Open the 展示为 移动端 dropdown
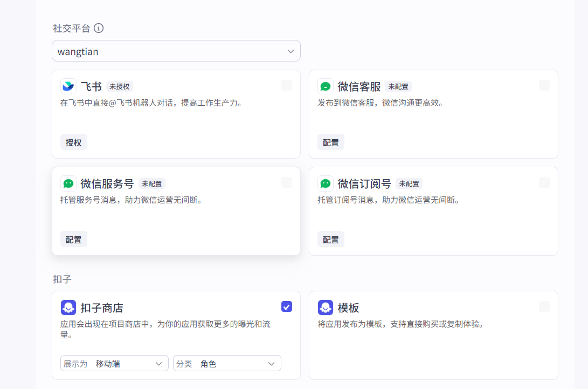Viewport: 588px width, 389px height. pos(114,364)
